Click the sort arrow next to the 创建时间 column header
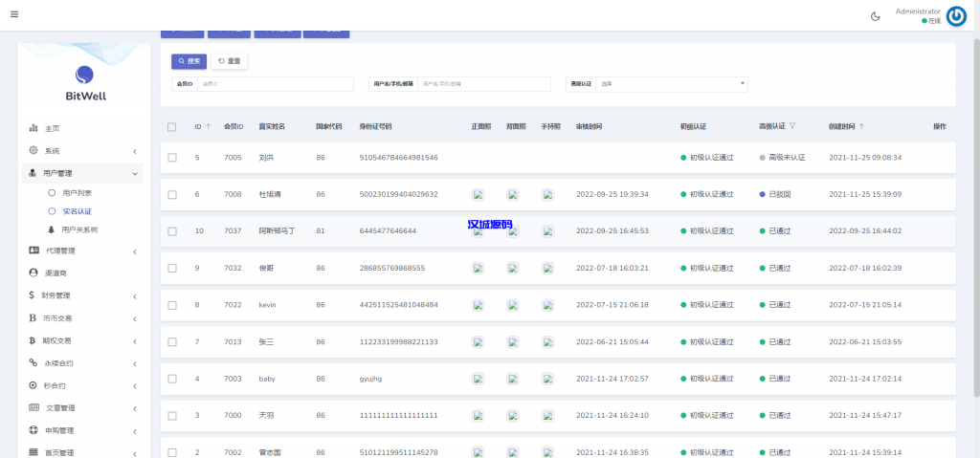 [x=861, y=126]
